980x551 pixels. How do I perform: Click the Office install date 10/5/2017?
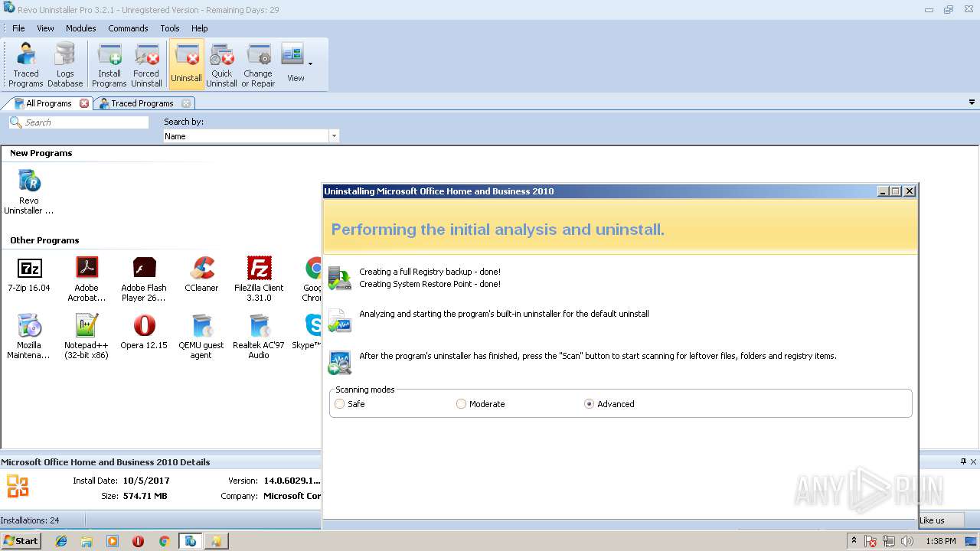146,481
